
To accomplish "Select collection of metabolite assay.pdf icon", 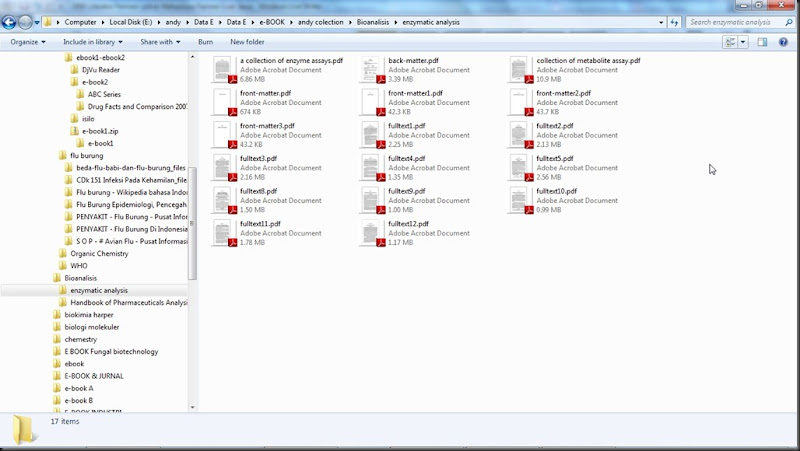I will pos(520,69).
